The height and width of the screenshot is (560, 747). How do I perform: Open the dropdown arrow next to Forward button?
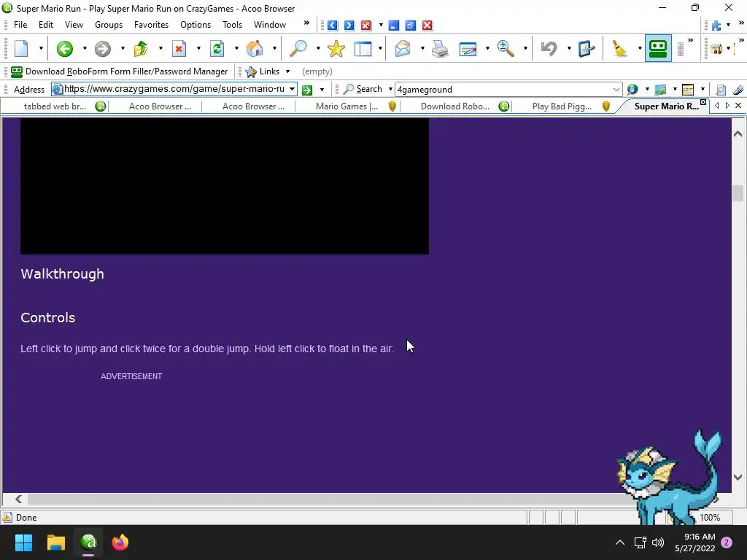(x=123, y=49)
